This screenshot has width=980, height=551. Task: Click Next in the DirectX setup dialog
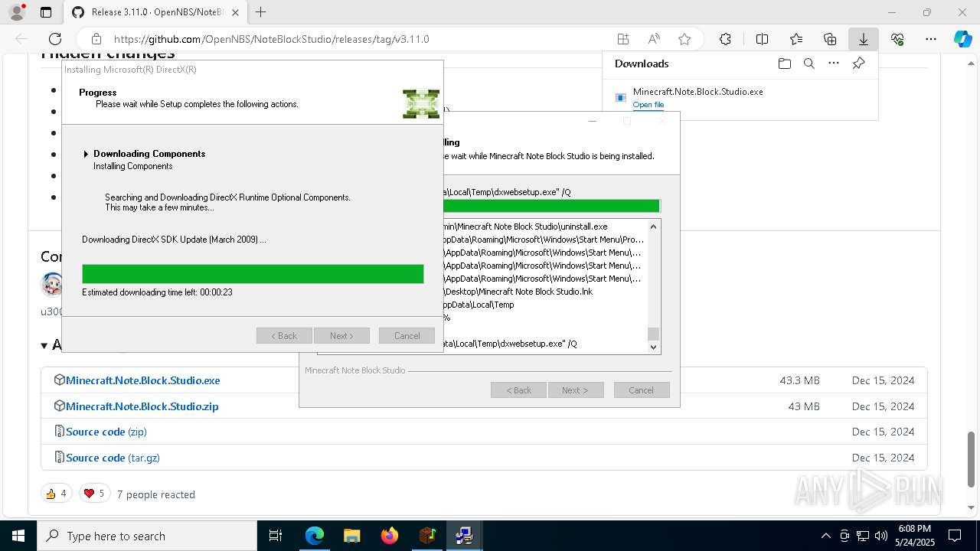[341, 336]
